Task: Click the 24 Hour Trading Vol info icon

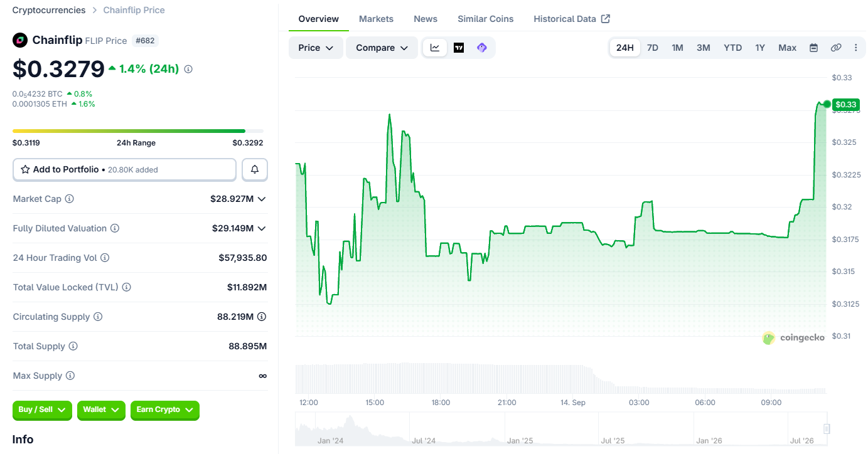Action: pyautogui.click(x=105, y=258)
